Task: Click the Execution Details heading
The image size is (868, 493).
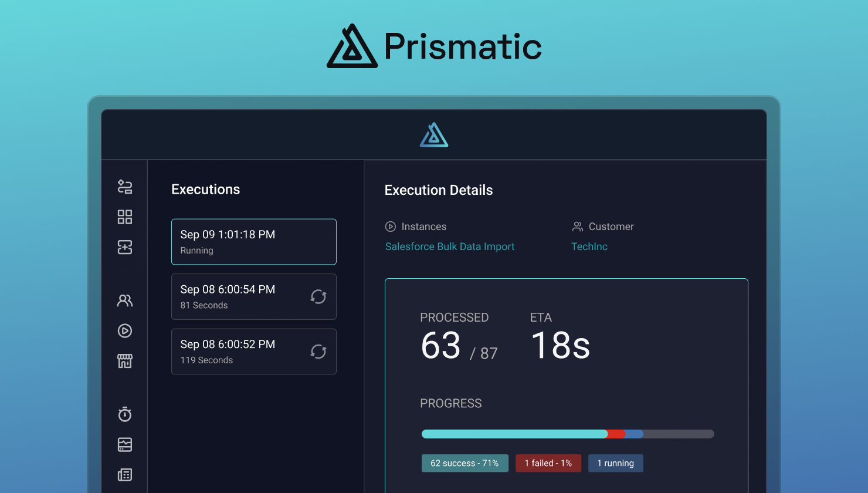Action: click(439, 190)
